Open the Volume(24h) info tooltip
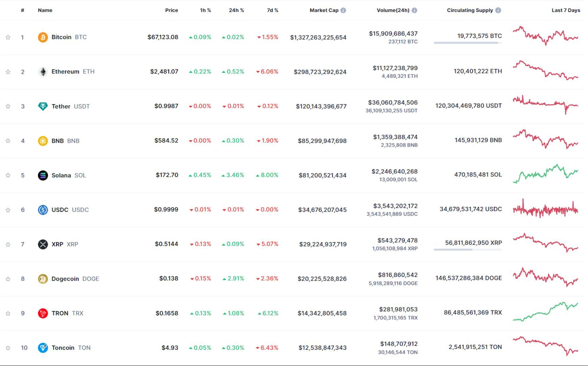This screenshot has height=366, width=588. point(415,10)
